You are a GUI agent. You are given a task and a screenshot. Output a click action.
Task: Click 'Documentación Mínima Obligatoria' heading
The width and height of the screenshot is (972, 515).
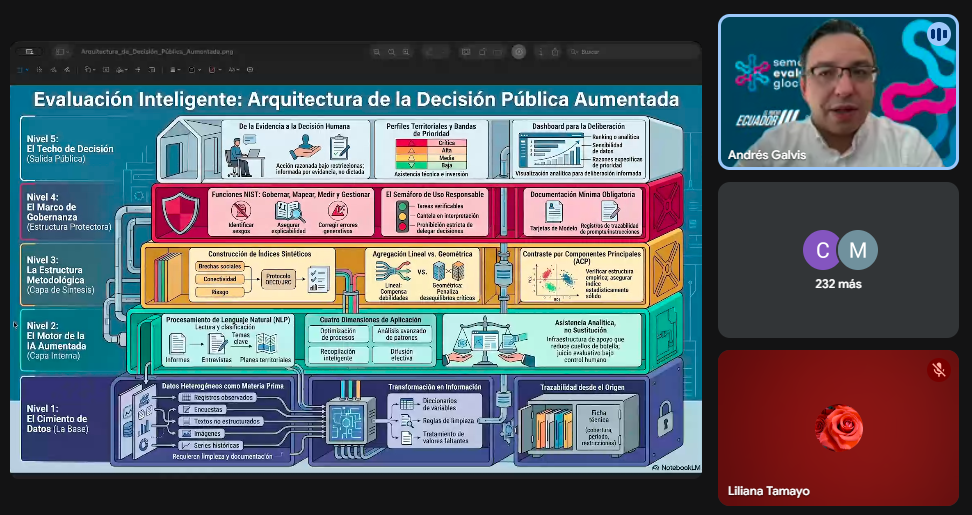click(x=583, y=194)
